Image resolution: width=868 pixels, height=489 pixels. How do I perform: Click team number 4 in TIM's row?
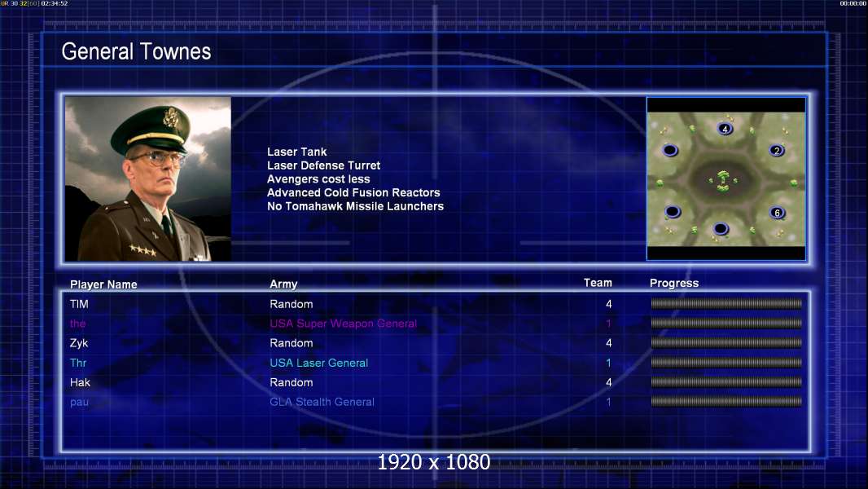609,304
